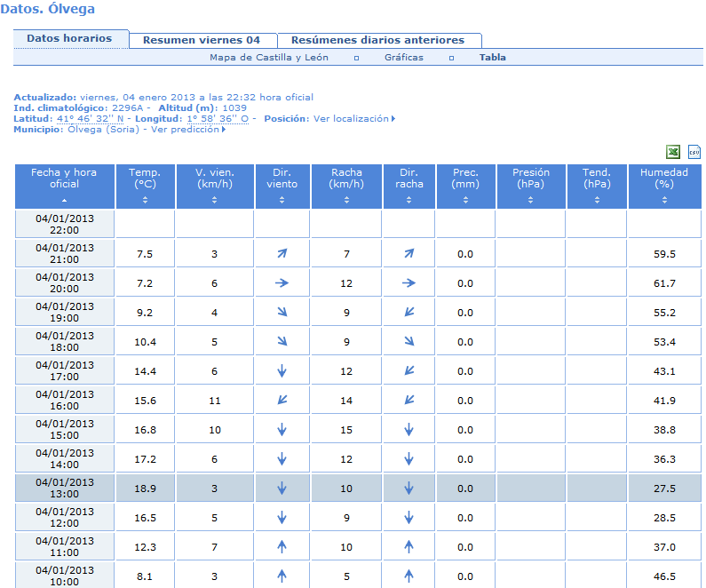Screen dimensions: 706x588
Task: Click gust direction arrow in 10:00 row
Action: [409, 576]
